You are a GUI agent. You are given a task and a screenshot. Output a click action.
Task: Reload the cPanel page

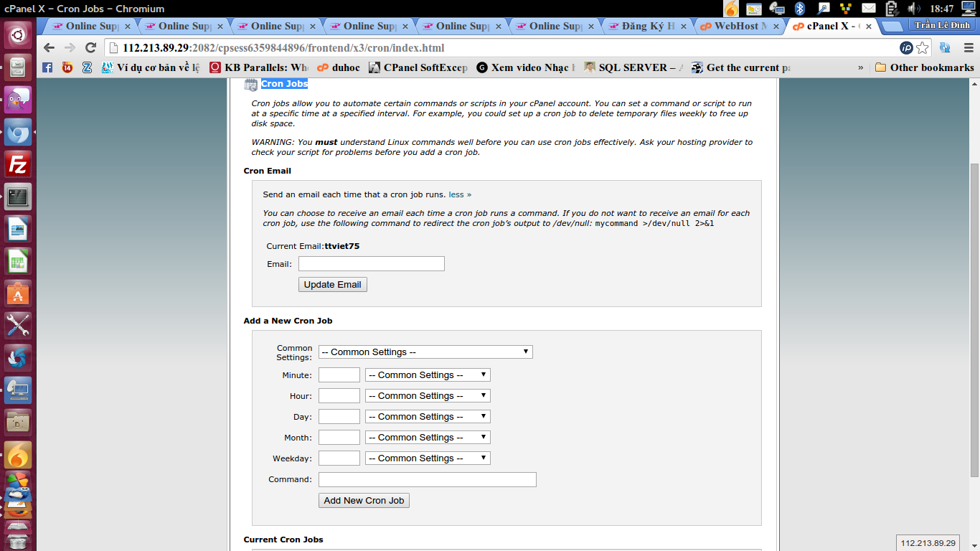coord(90,48)
